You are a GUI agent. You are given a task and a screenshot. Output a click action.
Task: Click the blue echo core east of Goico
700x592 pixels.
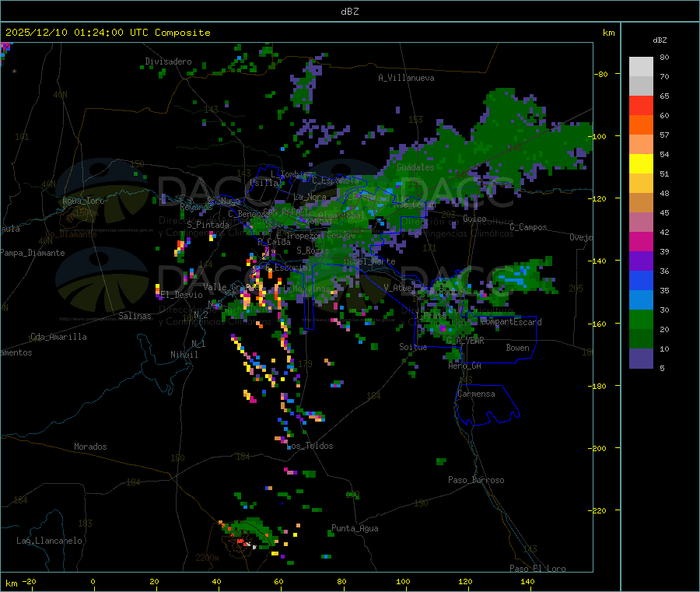click(513, 279)
